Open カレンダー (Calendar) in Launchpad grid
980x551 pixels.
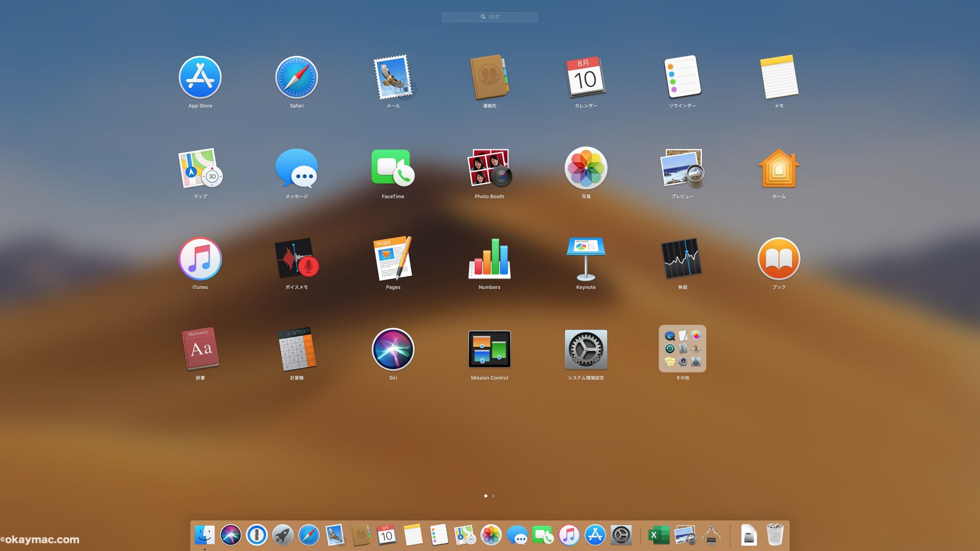click(x=586, y=77)
